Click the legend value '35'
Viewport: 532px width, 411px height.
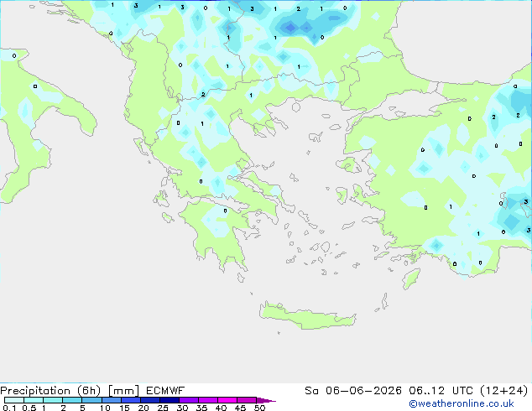[x=201, y=408]
